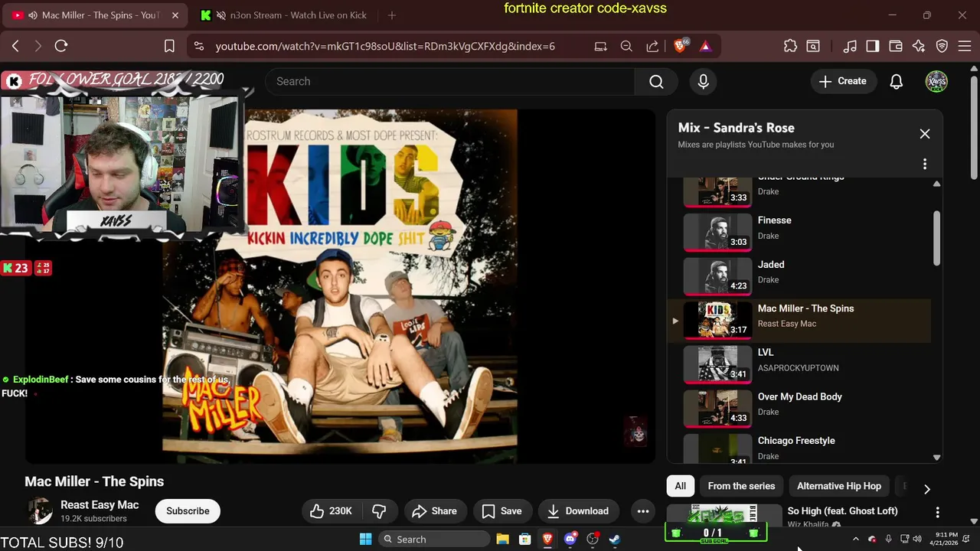The image size is (980, 551).
Task: Open the Xavss account avatar menu
Action: pyautogui.click(x=936, y=81)
